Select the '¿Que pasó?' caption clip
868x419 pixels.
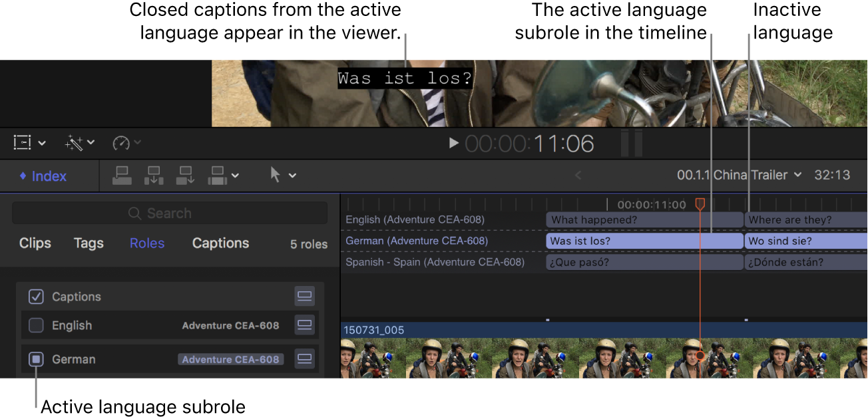pyautogui.click(x=644, y=262)
